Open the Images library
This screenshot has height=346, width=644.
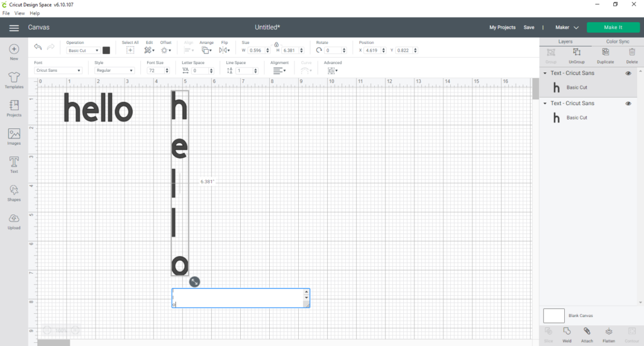pyautogui.click(x=14, y=136)
